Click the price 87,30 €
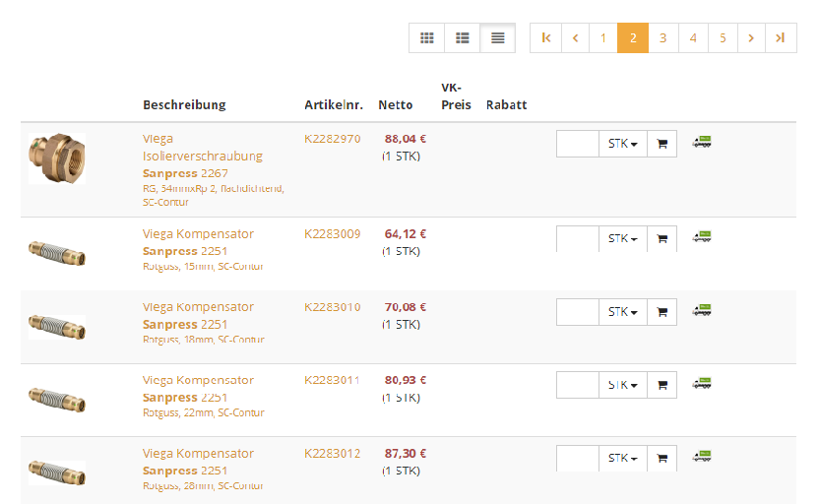819x504 pixels. 406,454
